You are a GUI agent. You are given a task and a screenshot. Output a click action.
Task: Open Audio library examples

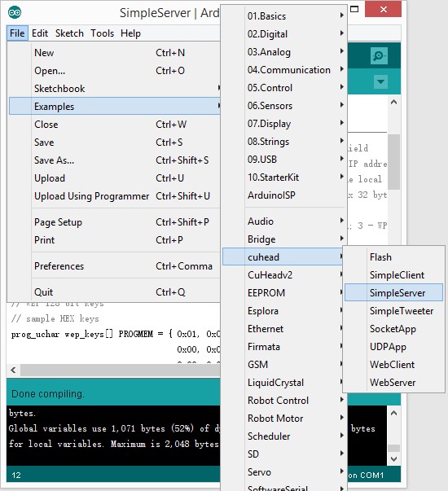283,221
